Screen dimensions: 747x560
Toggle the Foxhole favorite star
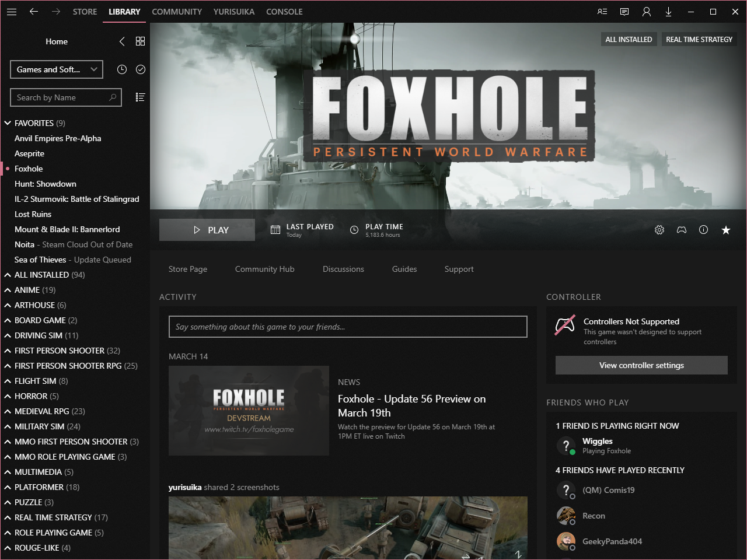pos(726,230)
